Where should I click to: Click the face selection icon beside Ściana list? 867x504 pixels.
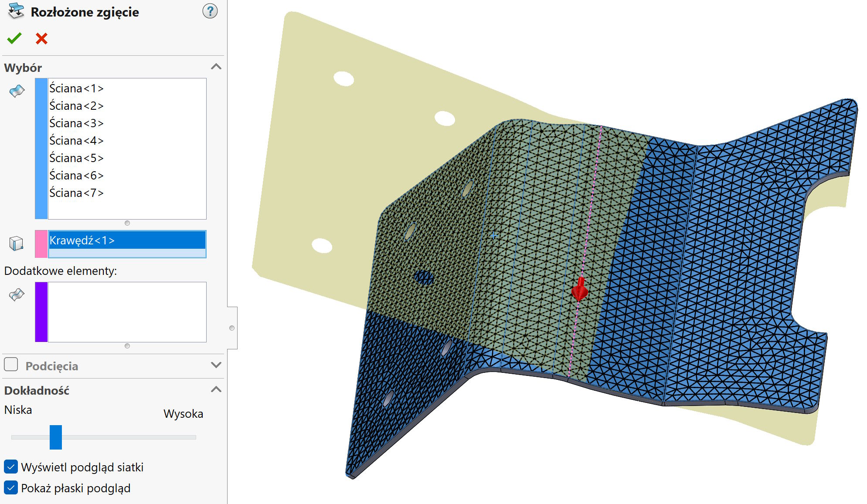pyautogui.click(x=17, y=91)
